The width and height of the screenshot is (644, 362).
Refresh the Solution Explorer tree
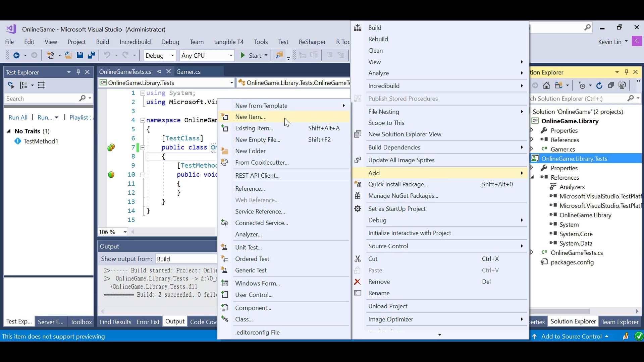click(600, 85)
